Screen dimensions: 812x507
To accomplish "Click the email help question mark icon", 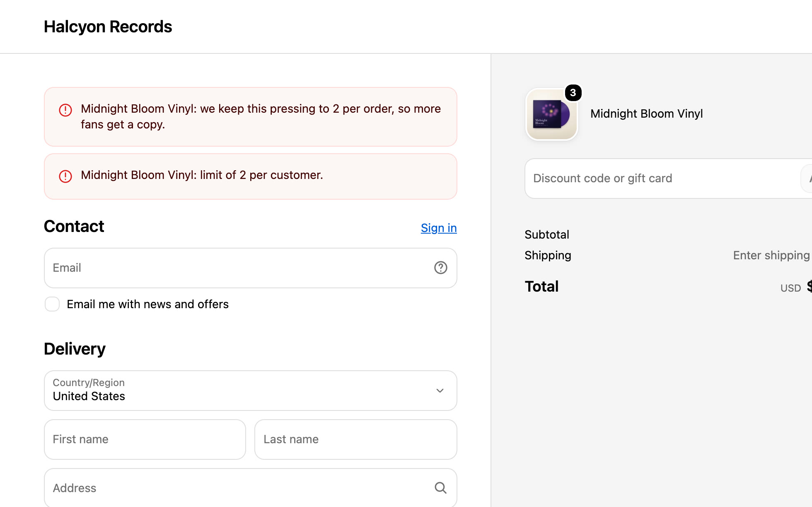I will (440, 268).
